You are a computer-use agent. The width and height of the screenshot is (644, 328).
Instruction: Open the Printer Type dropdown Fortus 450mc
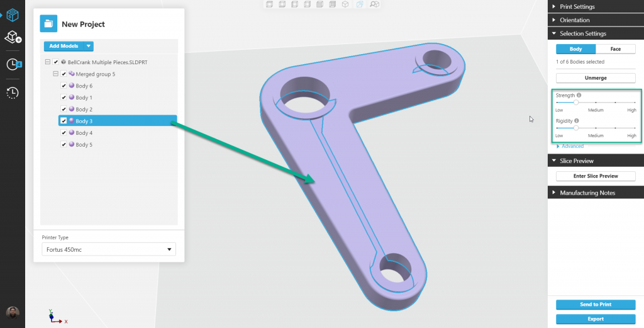click(109, 249)
